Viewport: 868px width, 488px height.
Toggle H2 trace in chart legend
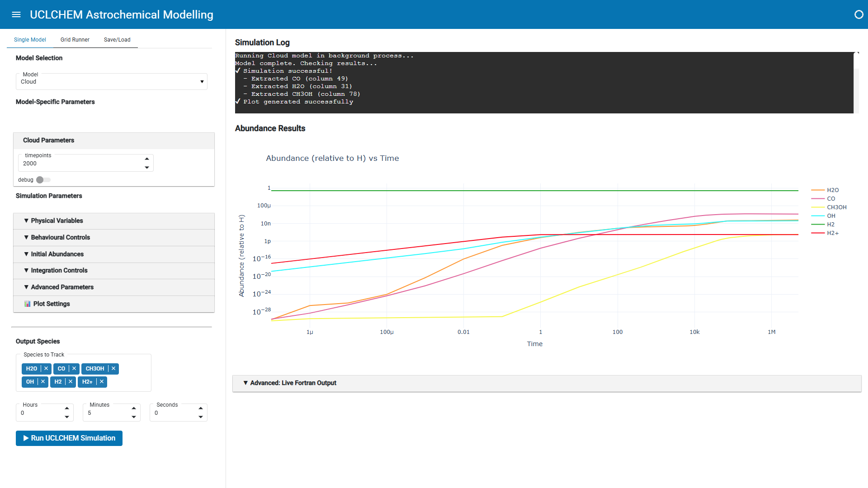pyautogui.click(x=823, y=225)
